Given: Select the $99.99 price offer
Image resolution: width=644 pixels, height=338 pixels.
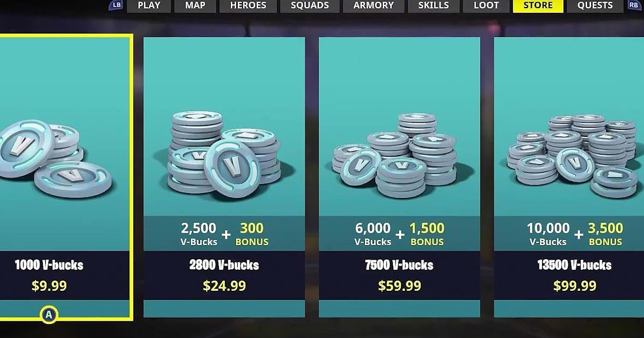Looking at the screenshot, I should pyautogui.click(x=575, y=286).
